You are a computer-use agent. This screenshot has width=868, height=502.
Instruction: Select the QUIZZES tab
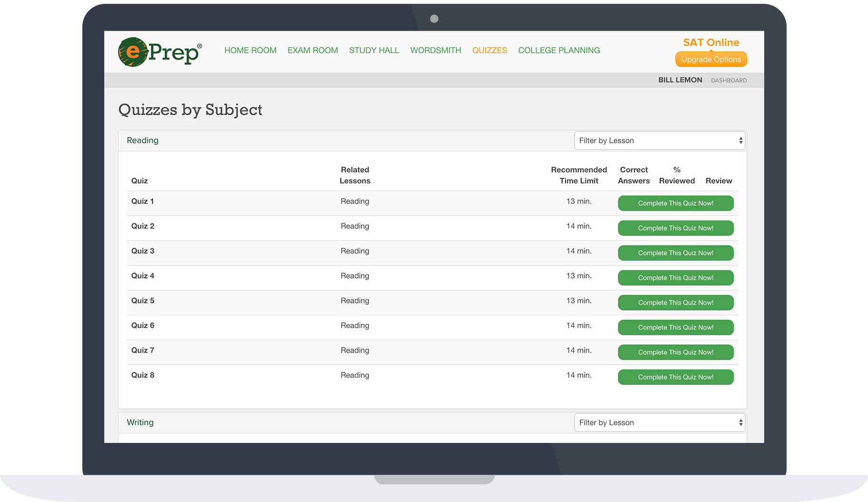(x=489, y=50)
